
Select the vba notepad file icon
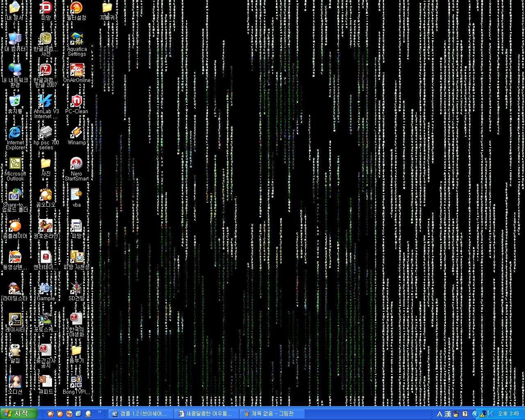click(x=77, y=197)
